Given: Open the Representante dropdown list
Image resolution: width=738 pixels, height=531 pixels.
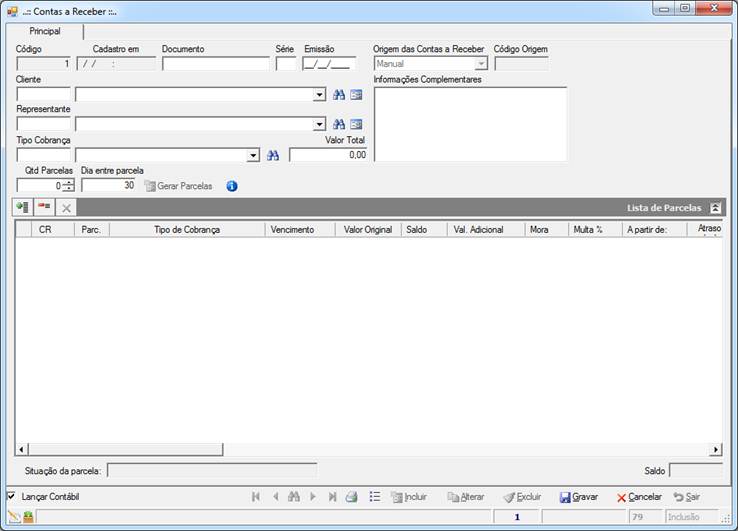Looking at the screenshot, I should pos(319,124).
